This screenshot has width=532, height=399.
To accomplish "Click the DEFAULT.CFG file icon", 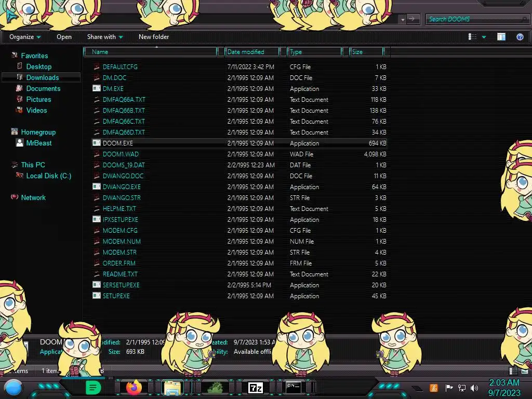I will pyautogui.click(x=96, y=66).
